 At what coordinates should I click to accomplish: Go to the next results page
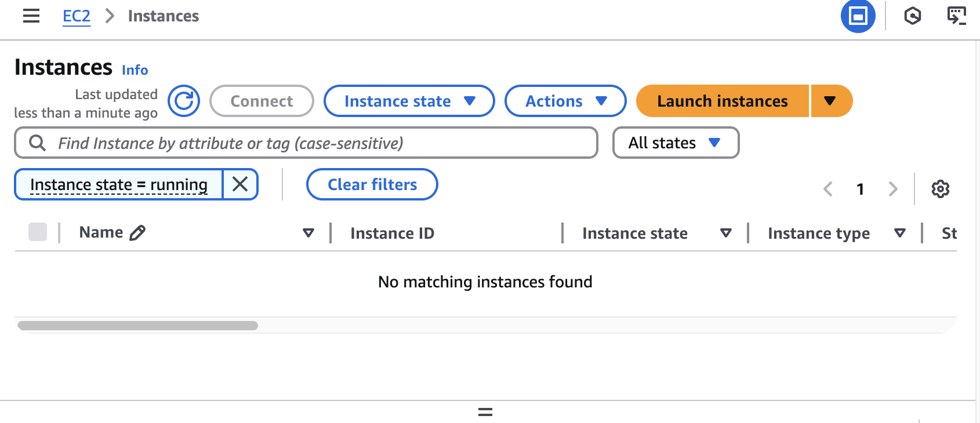pos(893,189)
